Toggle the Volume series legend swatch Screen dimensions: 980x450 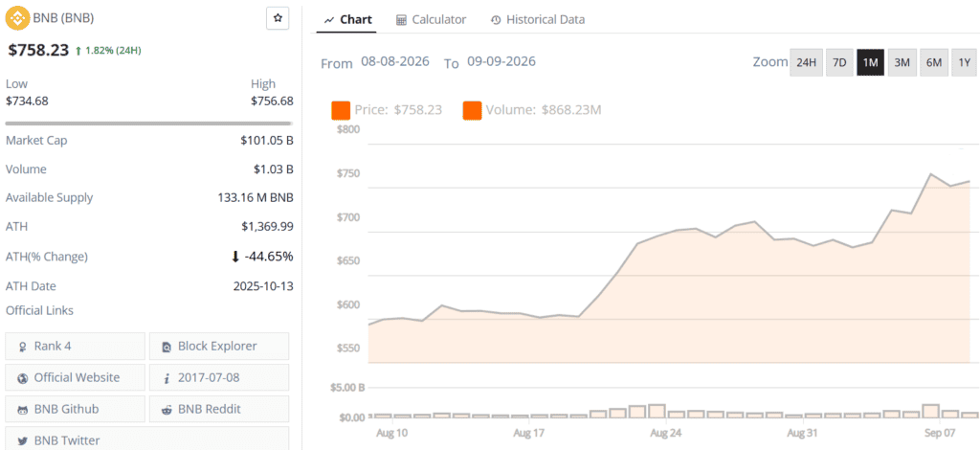(472, 110)
